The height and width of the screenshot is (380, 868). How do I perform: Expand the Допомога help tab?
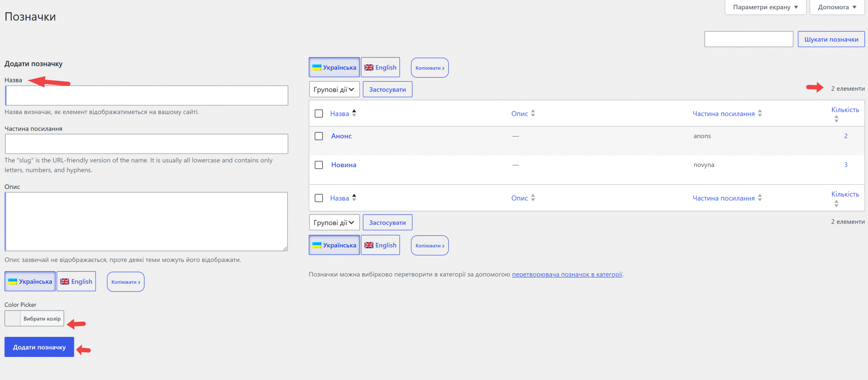[x=837, y=7]
